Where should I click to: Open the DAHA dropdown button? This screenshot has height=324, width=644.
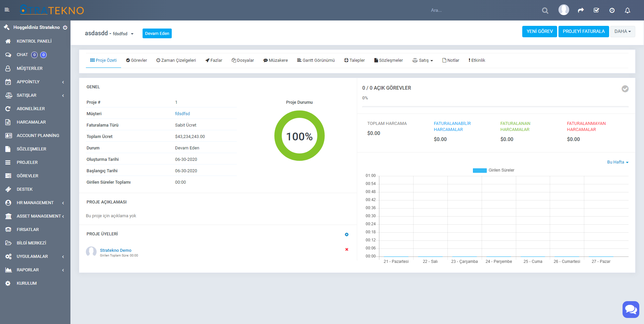coord(623,31)
